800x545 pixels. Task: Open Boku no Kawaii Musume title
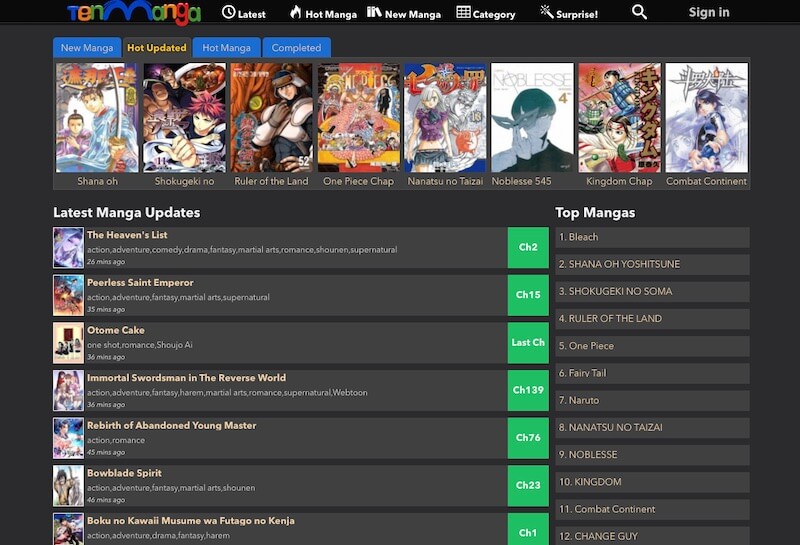(x=191, y=521)
